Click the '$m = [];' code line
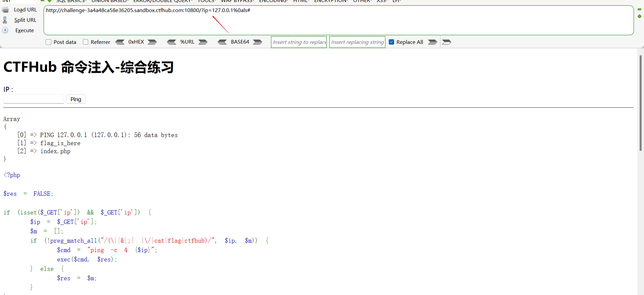The height and width of the screenshot is (295, 644). click(47, 231)
